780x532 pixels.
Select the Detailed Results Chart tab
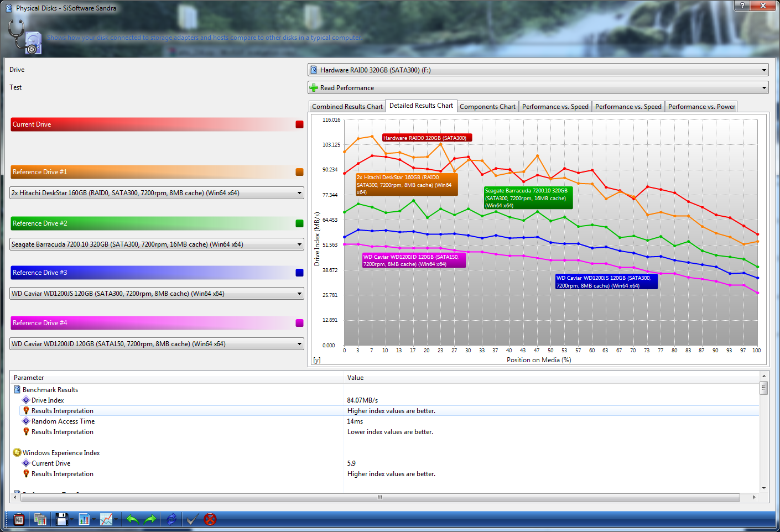[421, 106]
